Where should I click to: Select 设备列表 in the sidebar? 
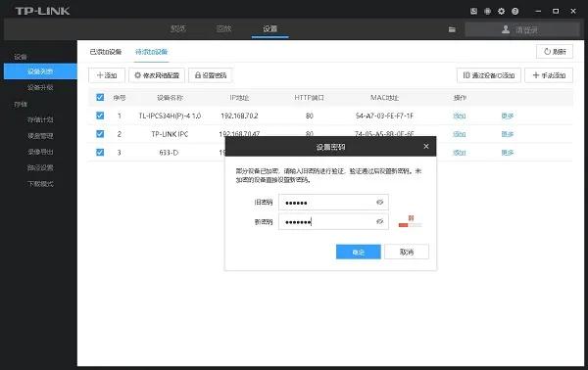[x=40, y=71]
